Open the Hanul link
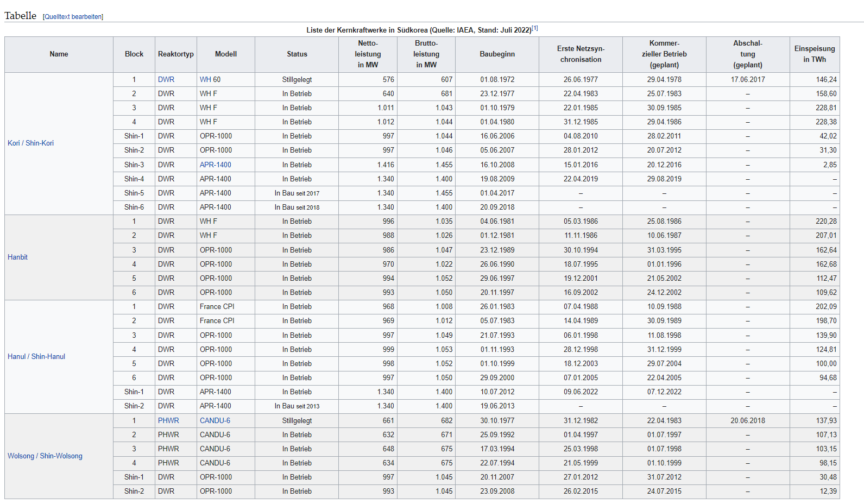Image resolution: width=864 pixels, height=504 pixels. coord(16,357)
